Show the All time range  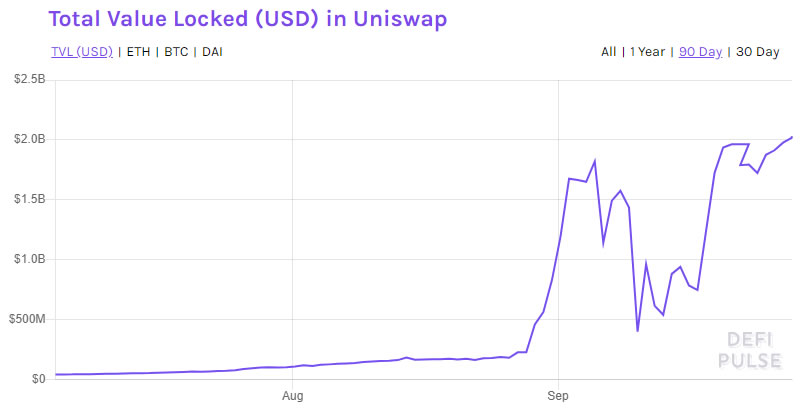point(608,52)
